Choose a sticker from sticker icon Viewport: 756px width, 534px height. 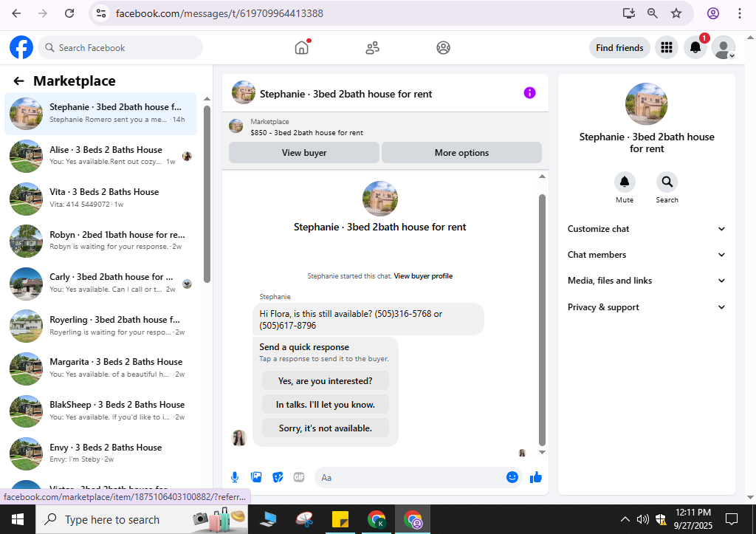(278, 477)
